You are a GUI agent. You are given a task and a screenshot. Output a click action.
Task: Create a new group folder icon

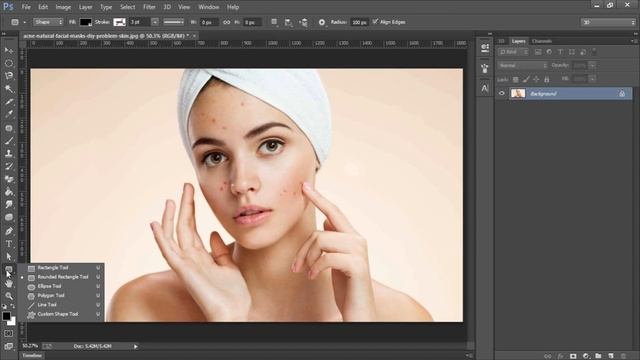pos(598,356)
